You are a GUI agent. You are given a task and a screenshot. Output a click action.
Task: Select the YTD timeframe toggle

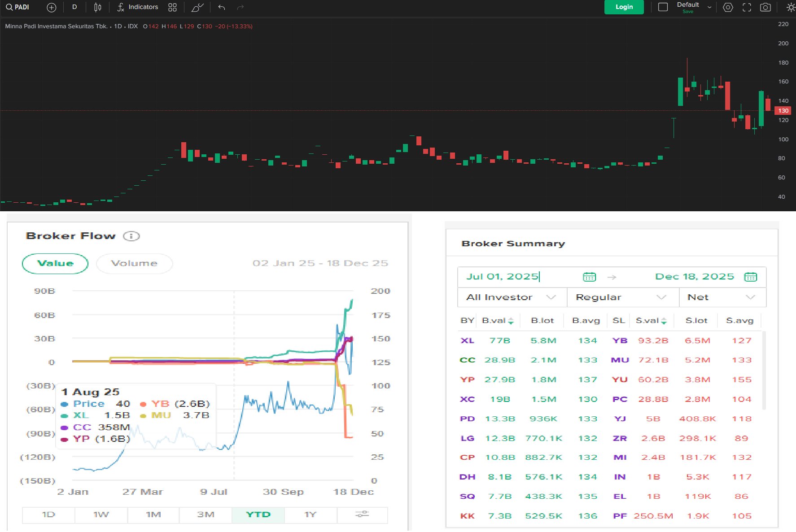258,515
